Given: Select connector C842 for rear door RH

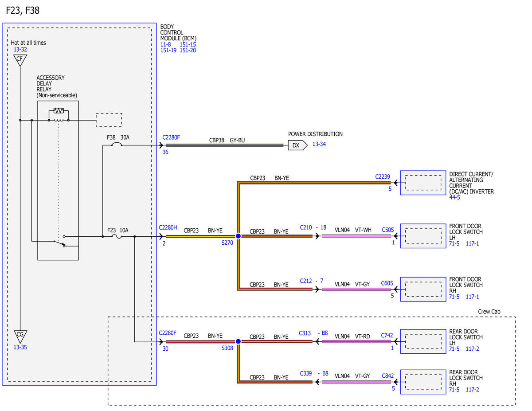Looking at the screenshot, I should pos(387,376).
